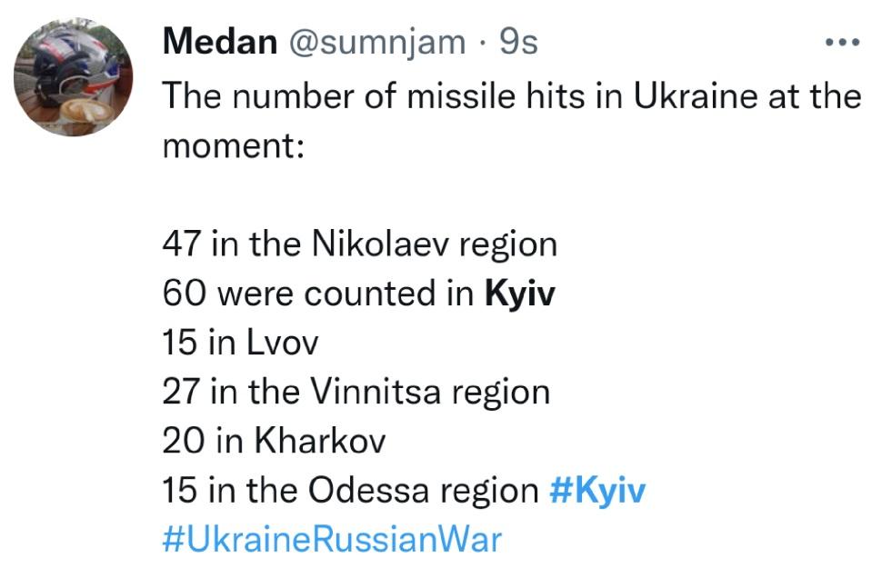The height and width of the screenshot is (588, 882).
Task: Click the bold Kyiv word in tweet
Action: pyautogui.click(x=520, y=294)
